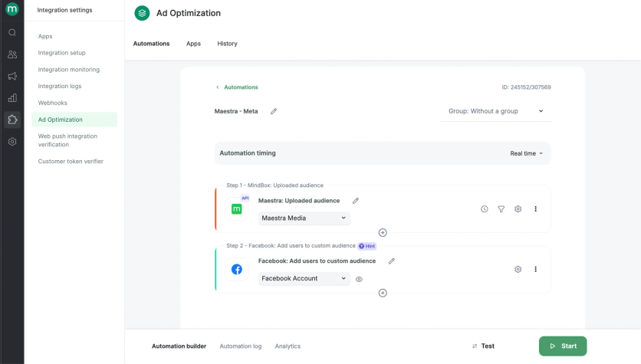Open Apps in Integration settings menu
Viewport: 641px width, 364px height.
pos(45,36)
